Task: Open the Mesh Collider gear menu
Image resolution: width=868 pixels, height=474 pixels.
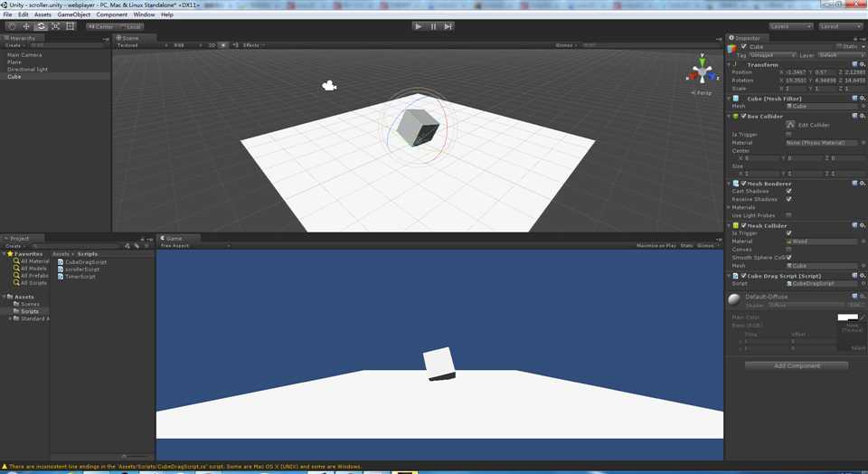Action: [x=863, y=225]
